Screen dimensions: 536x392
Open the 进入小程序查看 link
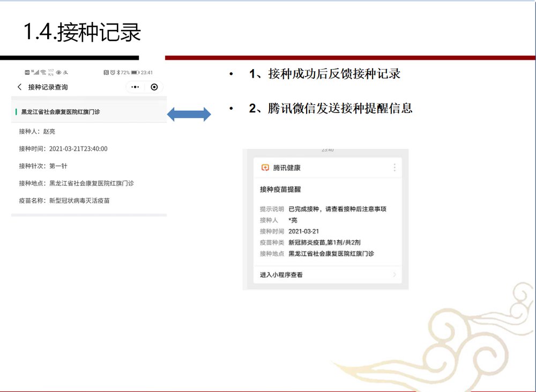(281, 275)
